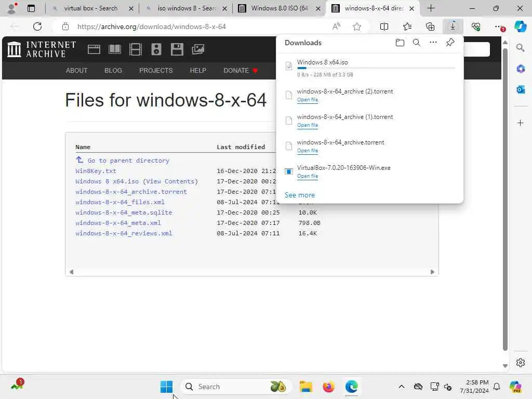
Task: Open Copilot sidebar icon
Action: (x=520, y=26)
